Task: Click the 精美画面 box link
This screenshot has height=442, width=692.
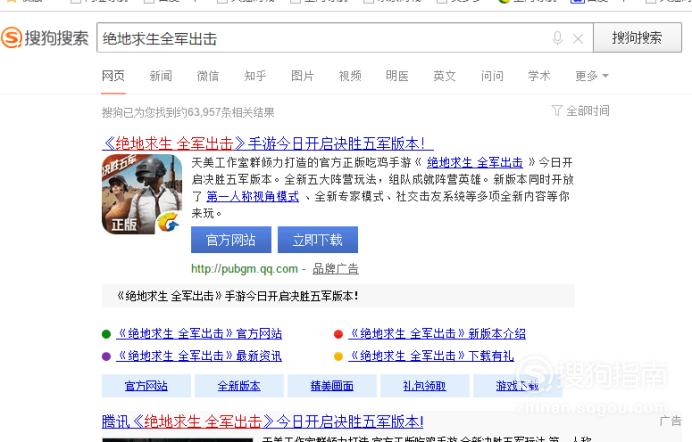Action: point(332,386)
